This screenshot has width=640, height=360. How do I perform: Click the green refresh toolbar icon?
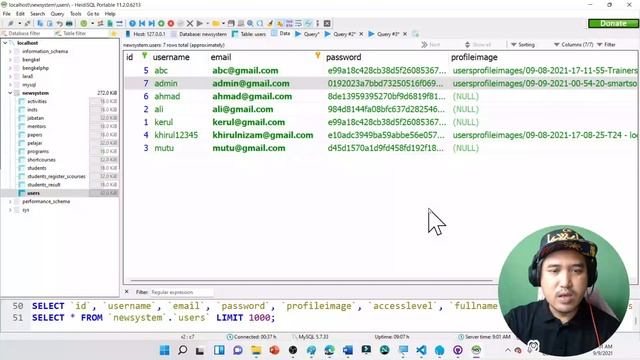pyautogui.click(x=84, y=23)
